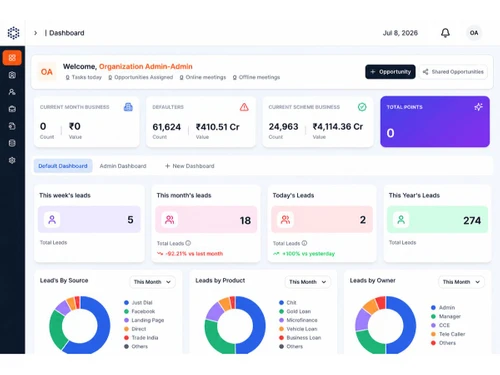500x375 pixels.
Task: Click the ₹4,114.36 Cr scheme value
Action: 338,127
